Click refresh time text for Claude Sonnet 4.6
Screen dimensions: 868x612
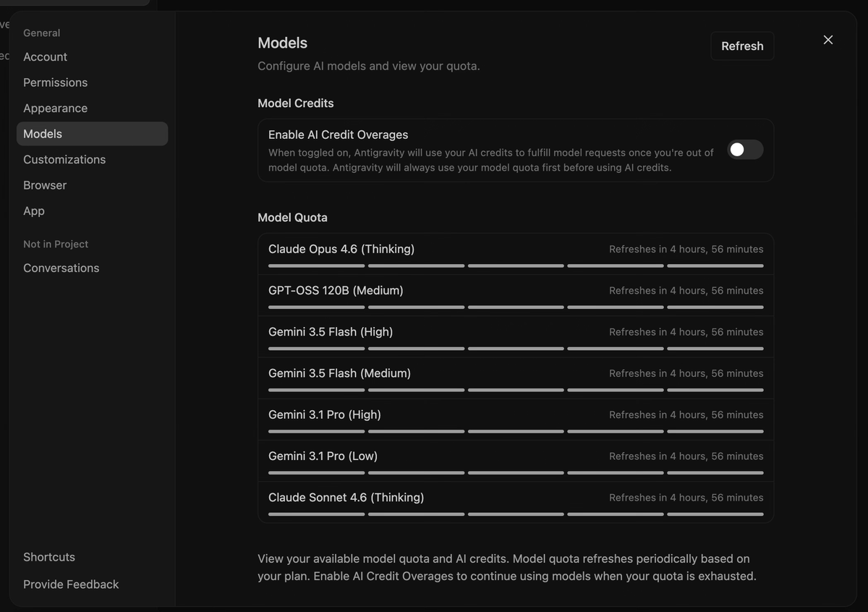(x=686, y=498)
